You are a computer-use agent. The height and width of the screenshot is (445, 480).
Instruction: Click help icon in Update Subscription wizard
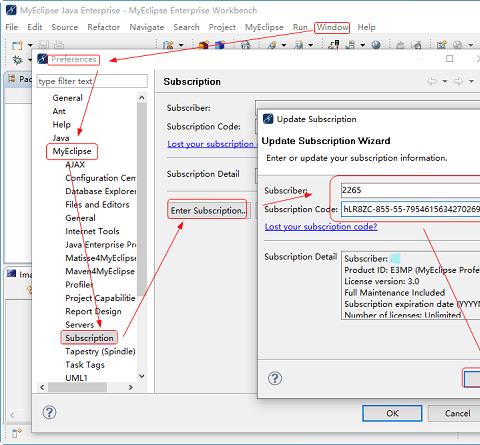(x=275, y=378)
